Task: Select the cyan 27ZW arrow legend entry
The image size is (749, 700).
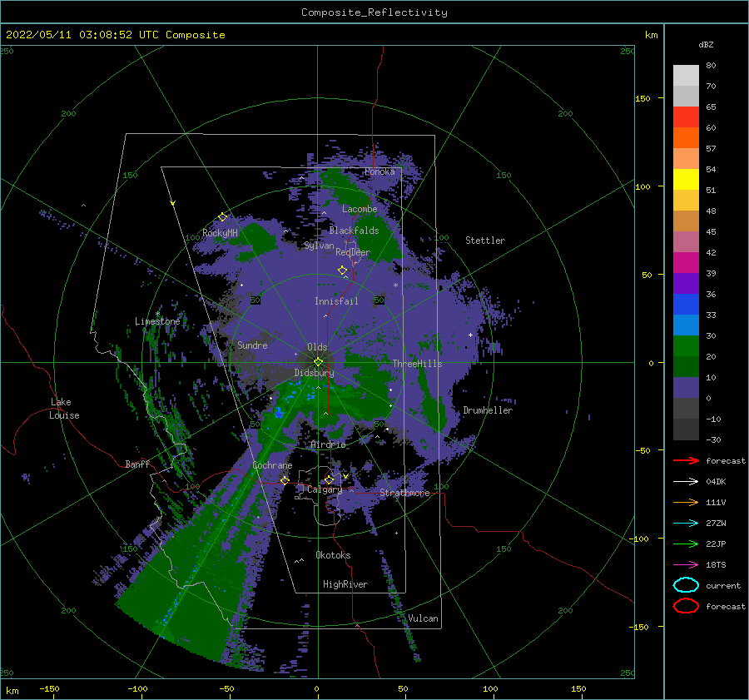Action: (x=686, y=524)
